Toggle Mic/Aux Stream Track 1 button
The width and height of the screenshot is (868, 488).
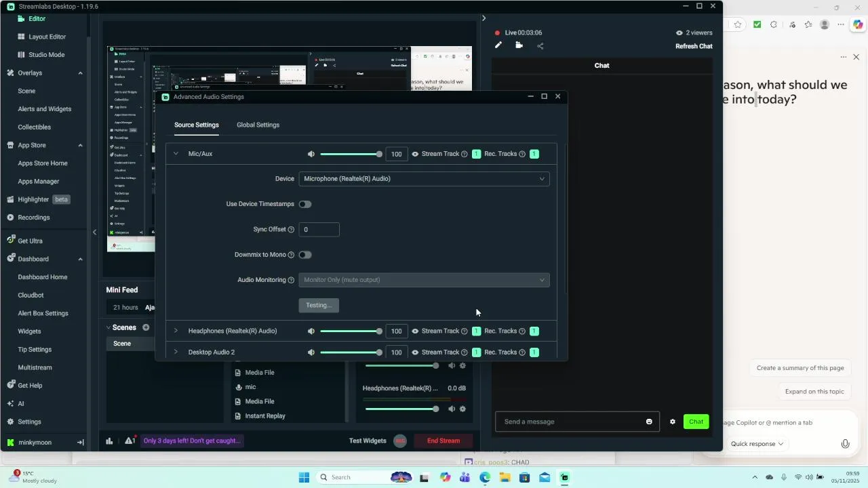(x=476, y=154)
